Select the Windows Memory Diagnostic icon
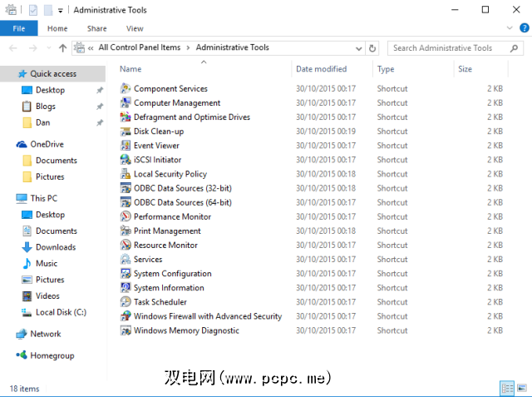Image resolution: width=532 pixels, height=397 pixels. [x=126, y=330]
